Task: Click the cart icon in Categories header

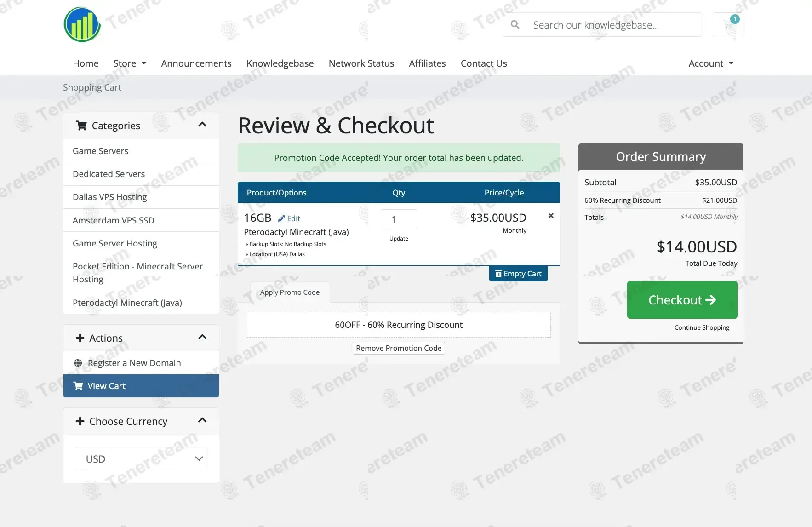Action: pyautogui.click(x=81, y=126)
